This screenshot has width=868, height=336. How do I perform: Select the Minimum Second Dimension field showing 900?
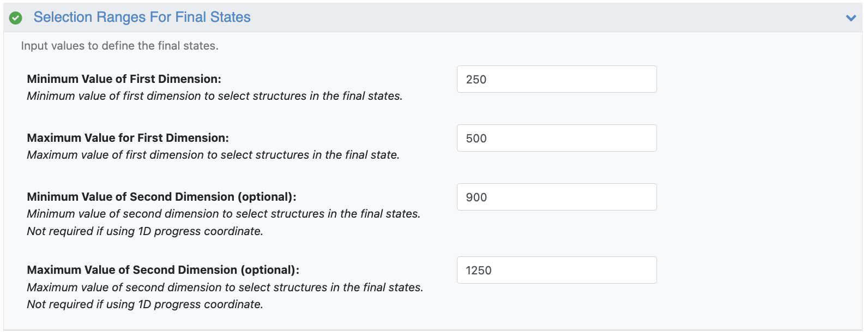[556, 197]
